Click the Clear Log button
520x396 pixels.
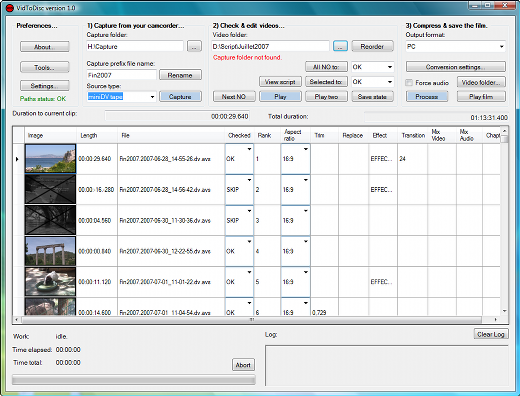[x=491, y=334]
